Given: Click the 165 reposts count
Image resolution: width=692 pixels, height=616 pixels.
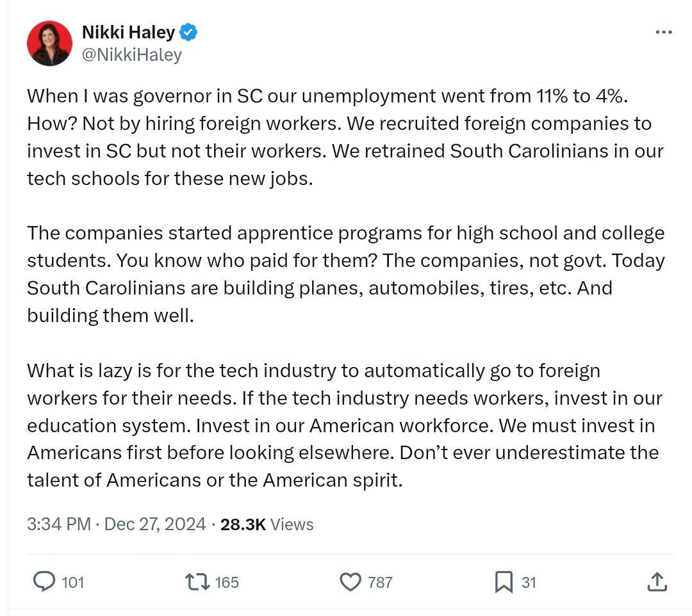Looking at the screenshot, I should click(227, 583).
